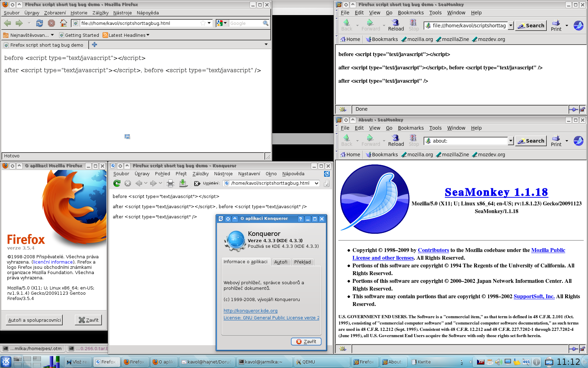
Task: Click the Konqueror stop icon
Action: (128, 183)
